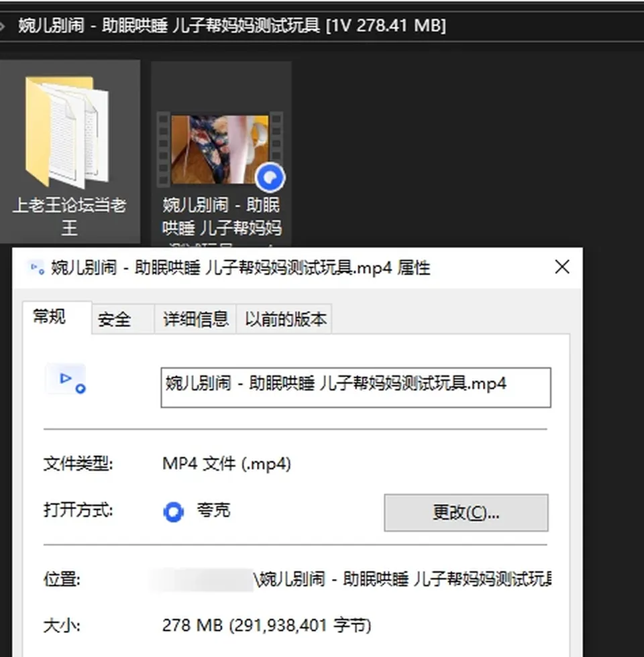644x657 pixels.
Task: Click the size value '278 MB (291,938,401 字节)'
Action: tap(267, 625)
